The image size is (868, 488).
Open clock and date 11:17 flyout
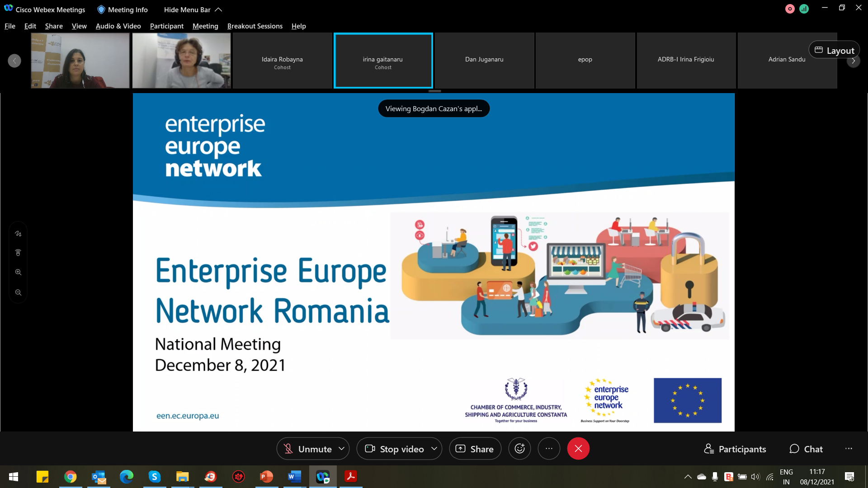[x=817, y=477]
